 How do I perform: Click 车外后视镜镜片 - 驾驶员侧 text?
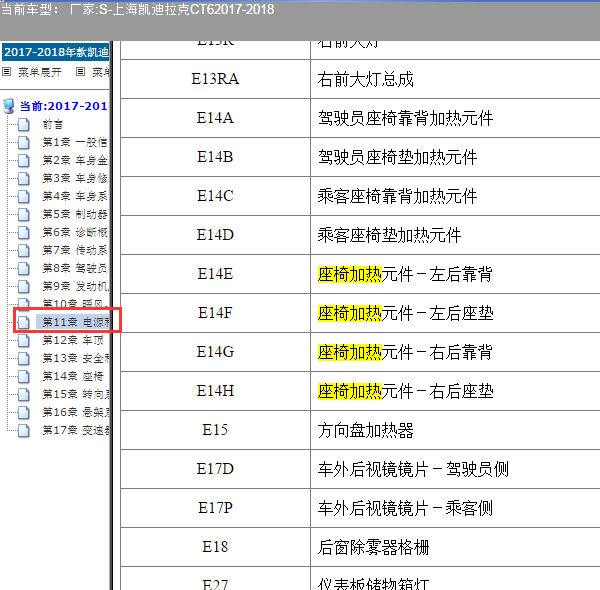point(413,469)
